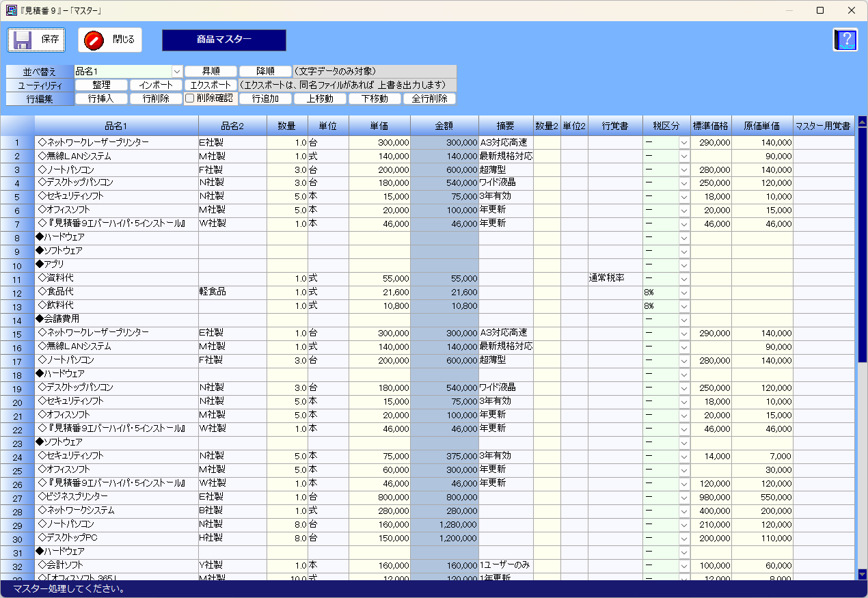Image resolution: width=868 pixels, height=598 pixels.
Task: Open help with the question mark icon
Action: tap(845, 40)
